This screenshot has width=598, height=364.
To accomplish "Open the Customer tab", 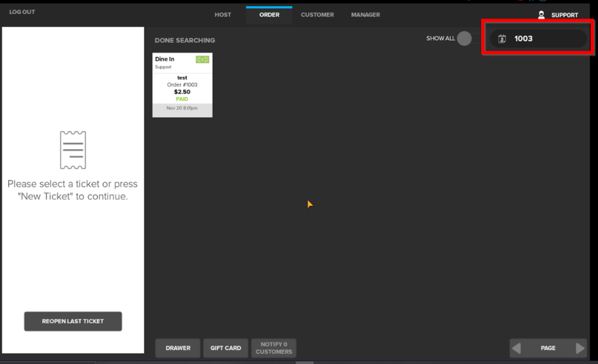I will [x=317, y=15].
